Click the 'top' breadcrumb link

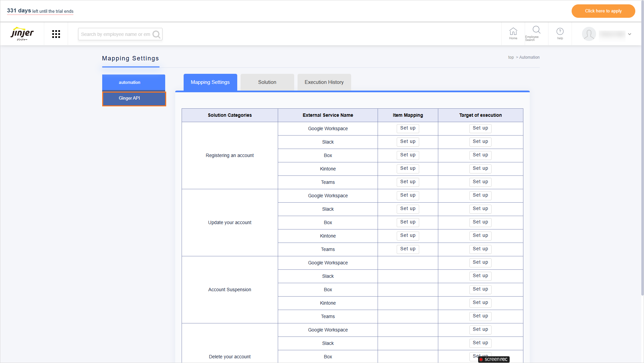click(x=511, y=57)
